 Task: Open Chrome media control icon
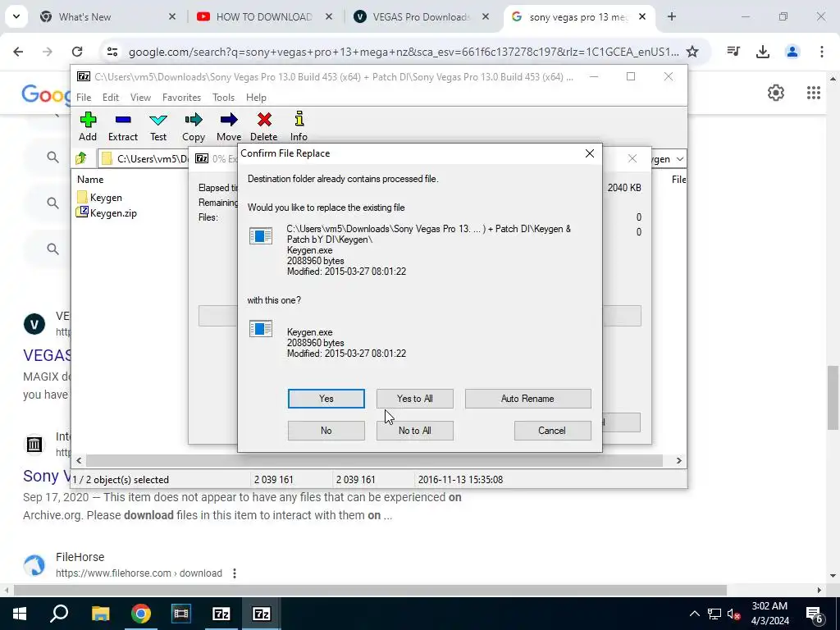tap(733, 52)
